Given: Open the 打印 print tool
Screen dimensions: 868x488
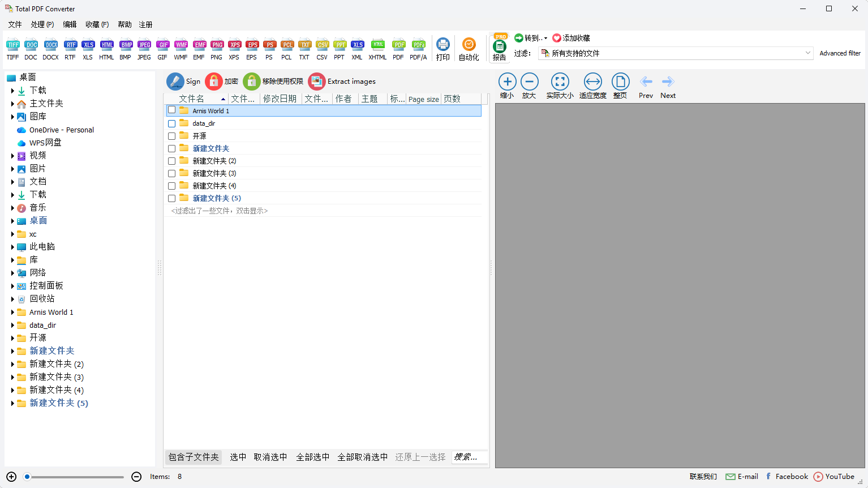Looking at the screenshot, I should (x=443, y=49).
